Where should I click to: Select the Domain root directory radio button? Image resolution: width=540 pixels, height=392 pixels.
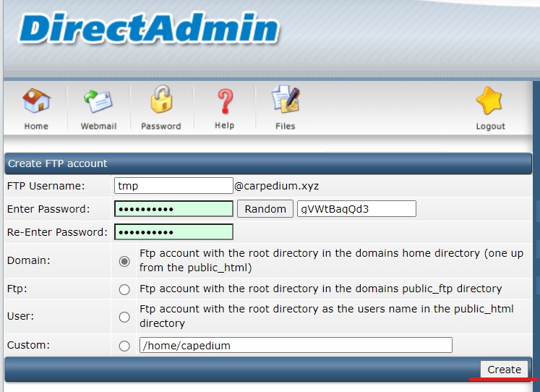(x=124, y=261)
